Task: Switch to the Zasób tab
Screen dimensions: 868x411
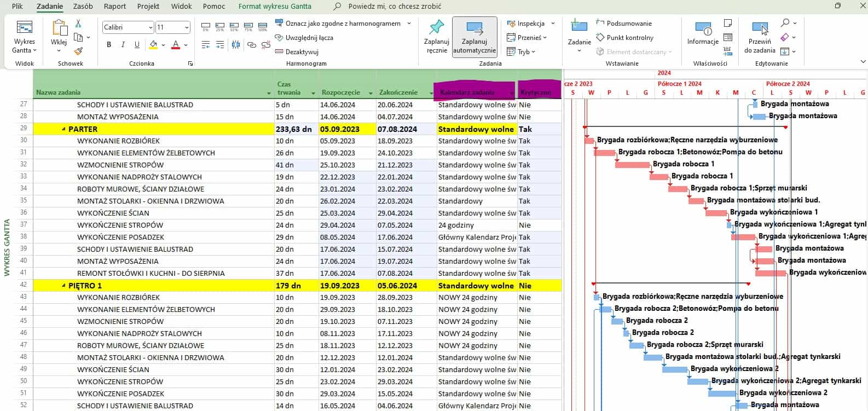Action: coord(83,7)
